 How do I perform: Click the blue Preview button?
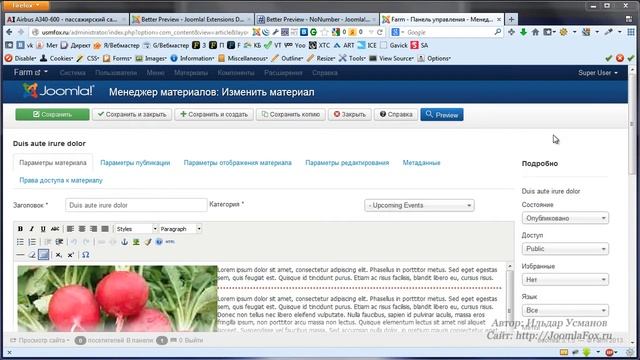pos(442,115)
